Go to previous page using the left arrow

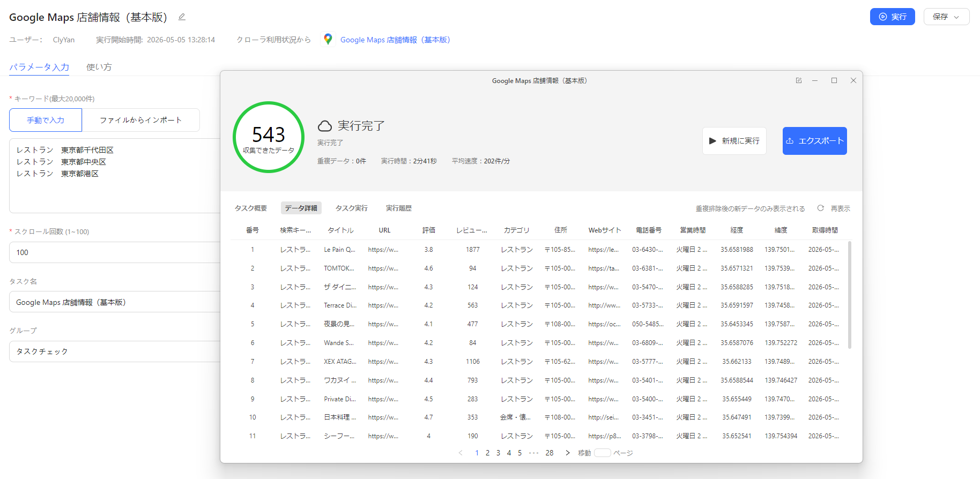click(x=461, y=453)
